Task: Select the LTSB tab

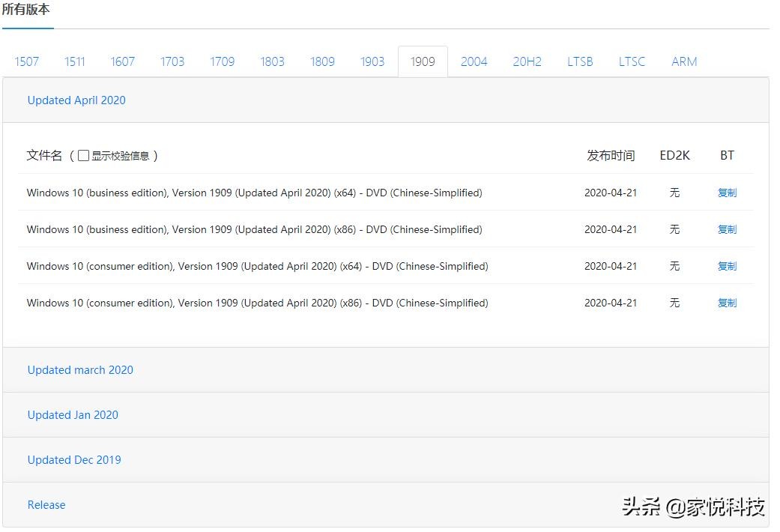Action: coord(580,61)
